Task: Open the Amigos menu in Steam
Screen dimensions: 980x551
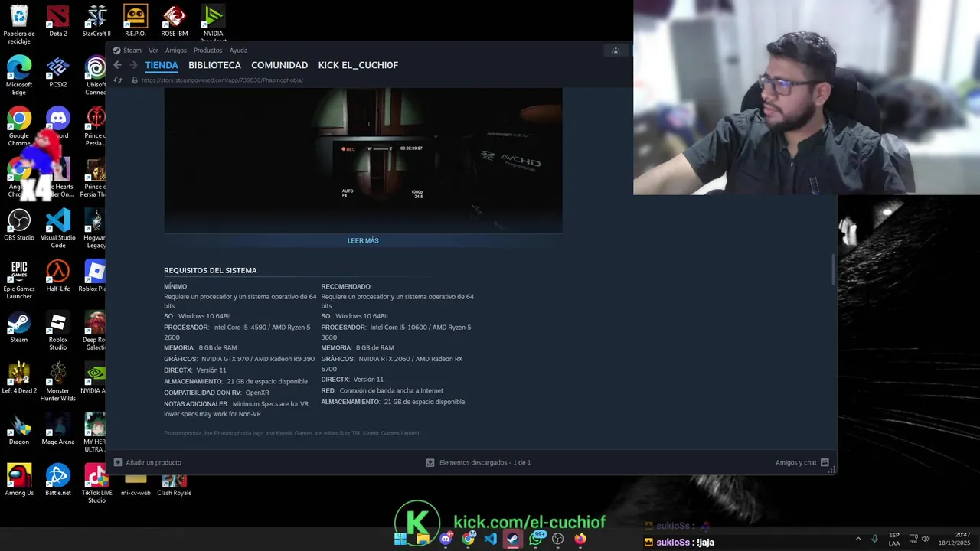Action: 175,51
